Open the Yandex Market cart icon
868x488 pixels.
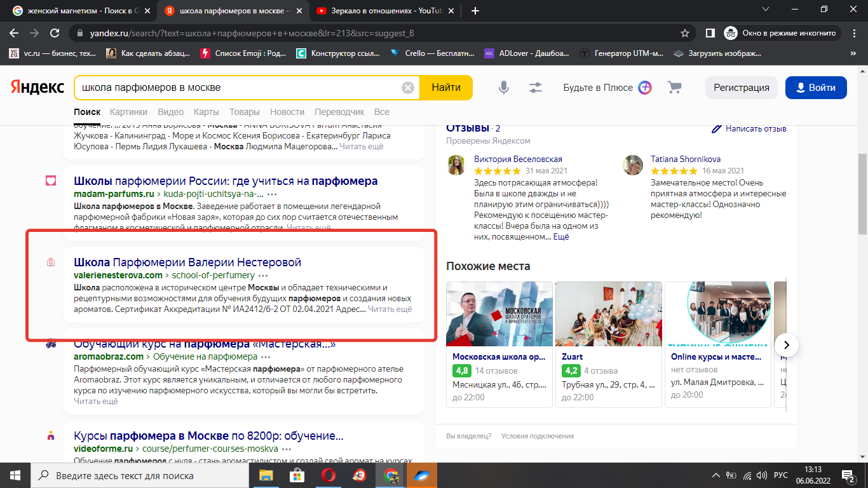pos(674,88)
